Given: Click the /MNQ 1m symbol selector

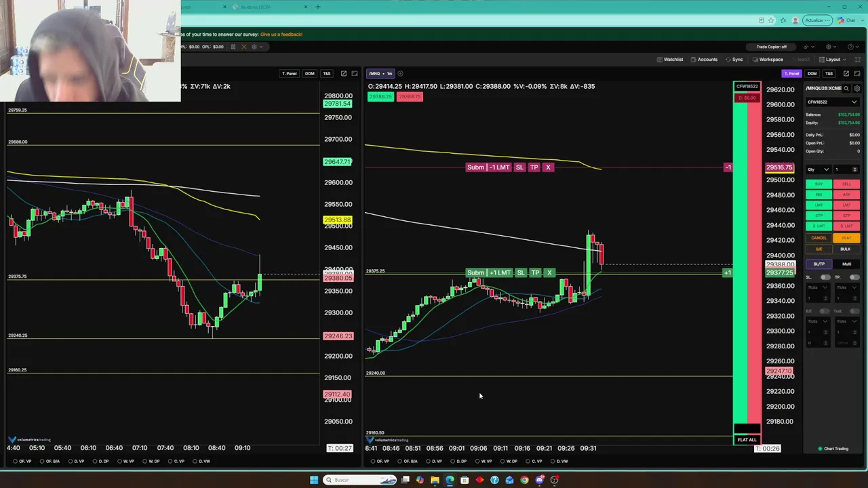Looking at the screenshot, I should pos(380,73).
